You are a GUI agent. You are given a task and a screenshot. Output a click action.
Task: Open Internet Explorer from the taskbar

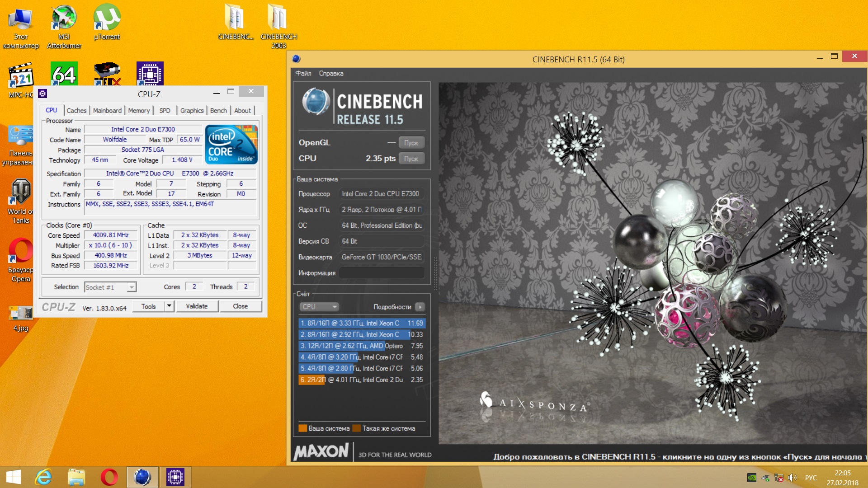[x=43, y=477]
